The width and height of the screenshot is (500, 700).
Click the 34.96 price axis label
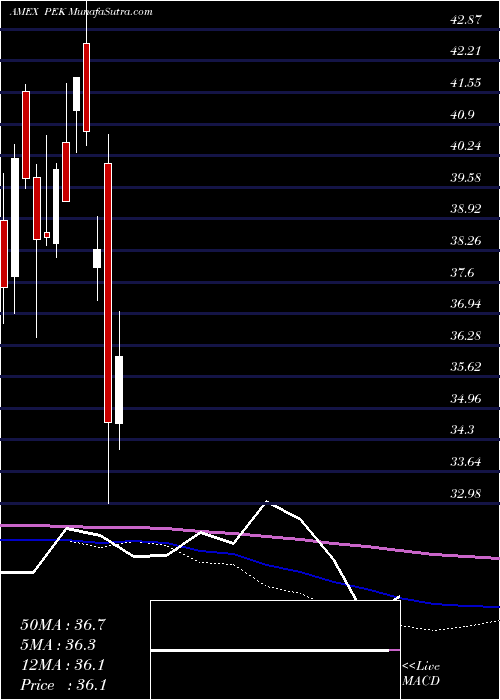pos(466,399)
